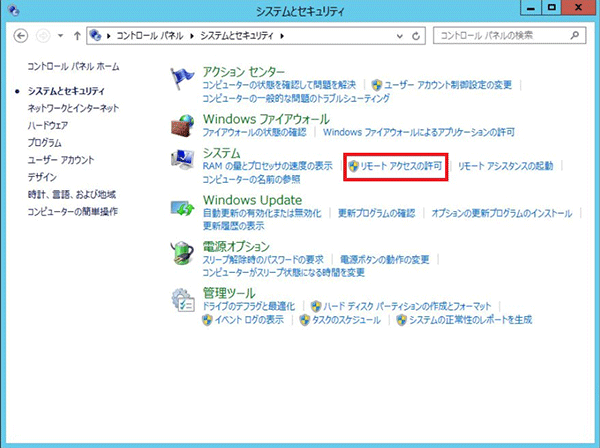Screen dimensions: 600x448
Task: Click コンピューターの状態を確認して問題を解決
Action: click(279, 85)
